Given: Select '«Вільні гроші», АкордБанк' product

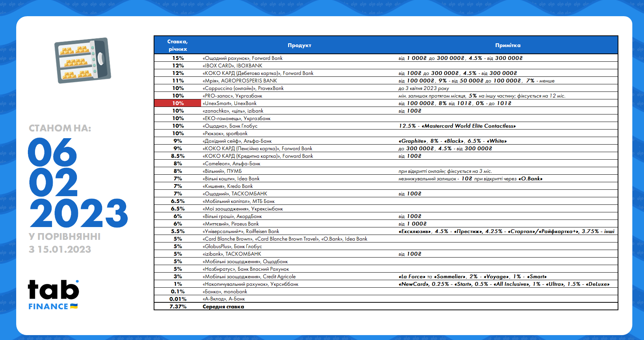Looking at the screenshot, I should pos(232,216).
